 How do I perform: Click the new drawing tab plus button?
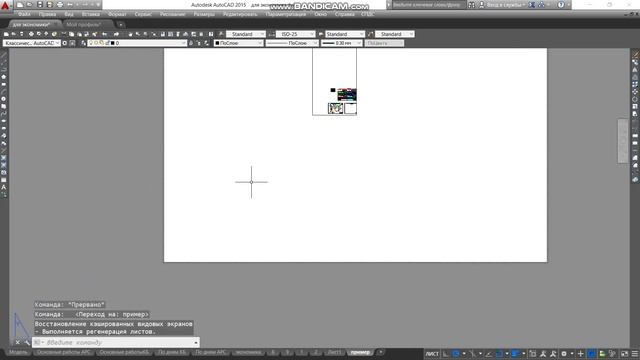coord(120,24)
